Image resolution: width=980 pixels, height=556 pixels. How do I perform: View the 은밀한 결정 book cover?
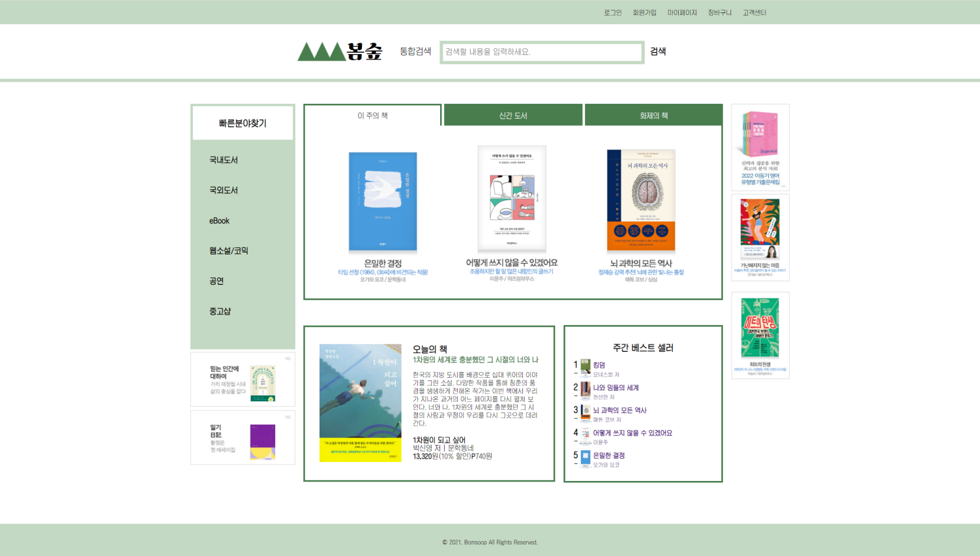click(x=383, y=201)
